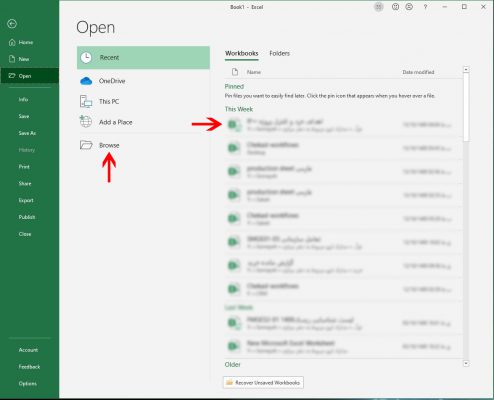Image resolution: width=494 pixels, height=400 pixels.
Task: Switch to the Workbooks tab
Action: [x=242, y=53]
